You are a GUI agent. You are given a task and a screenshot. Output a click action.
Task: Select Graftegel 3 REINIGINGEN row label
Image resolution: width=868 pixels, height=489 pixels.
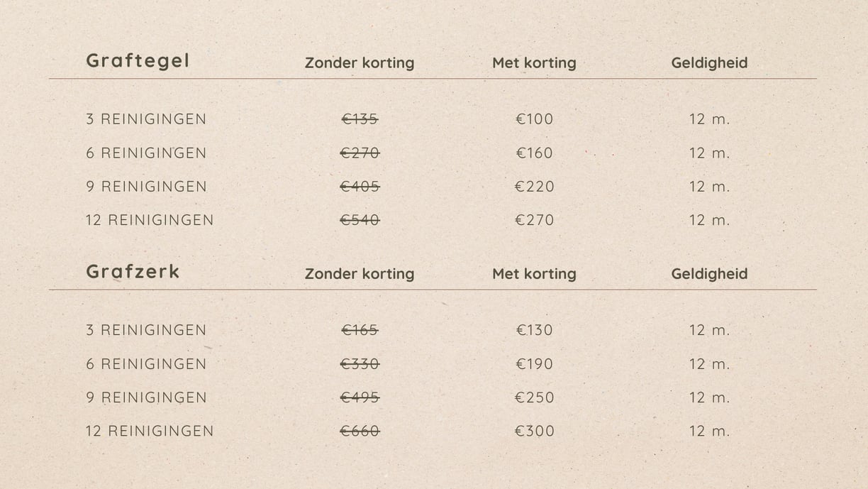click(146, 119)
